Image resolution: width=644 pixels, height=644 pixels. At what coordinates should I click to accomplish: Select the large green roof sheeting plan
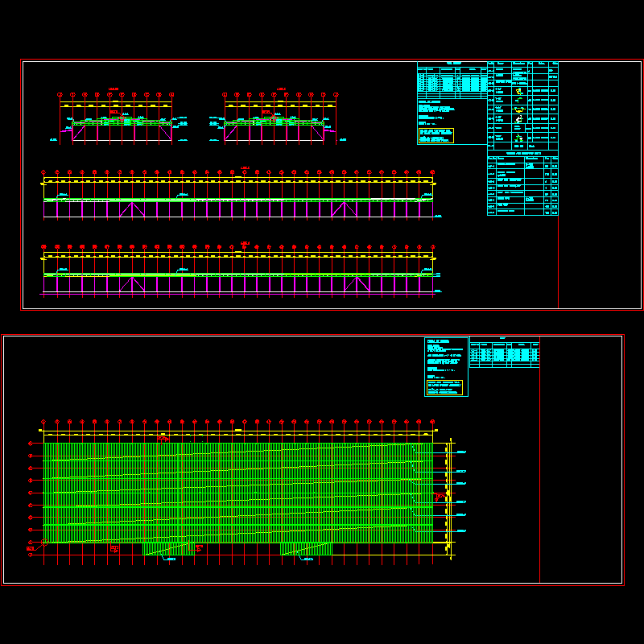[x=238, y=493]
